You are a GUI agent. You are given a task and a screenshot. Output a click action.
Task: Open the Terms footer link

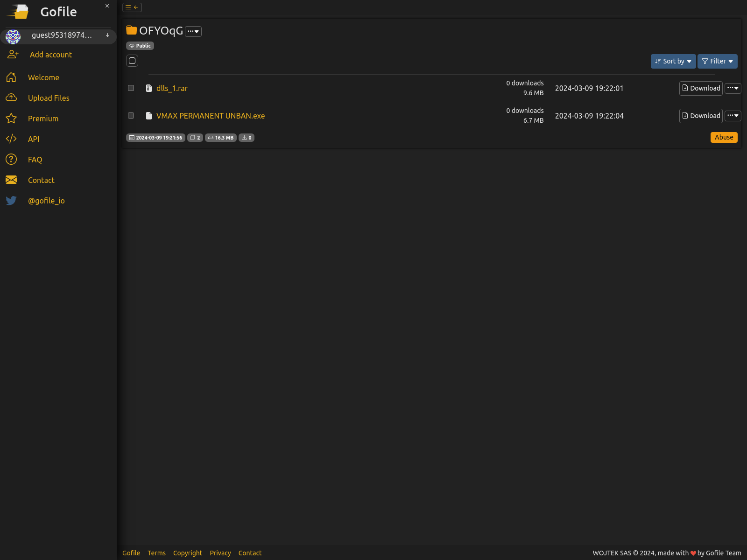(156, 553)
